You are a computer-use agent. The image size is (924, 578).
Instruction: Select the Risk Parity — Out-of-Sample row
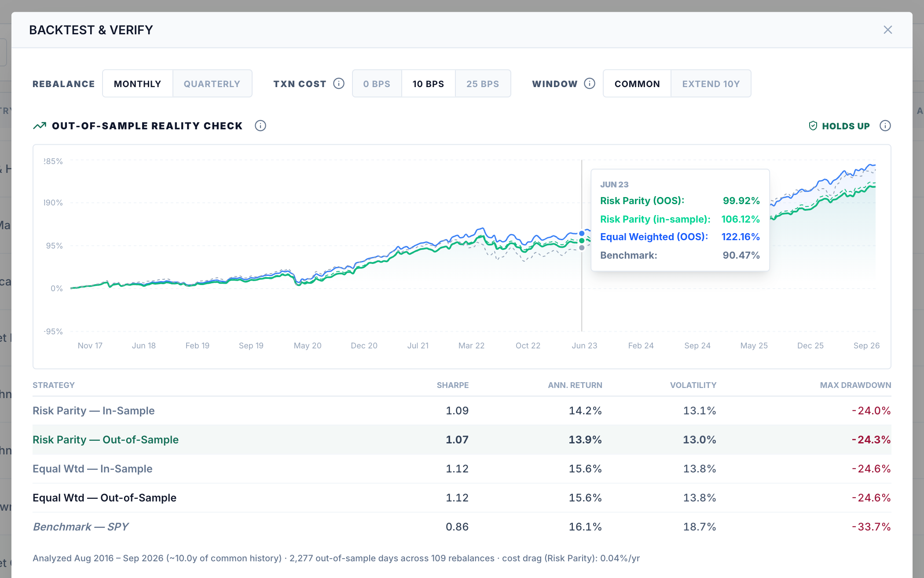462,440
